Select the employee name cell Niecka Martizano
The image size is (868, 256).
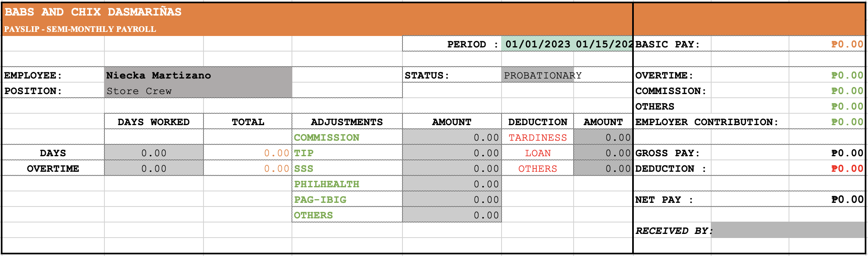(198, 75)
